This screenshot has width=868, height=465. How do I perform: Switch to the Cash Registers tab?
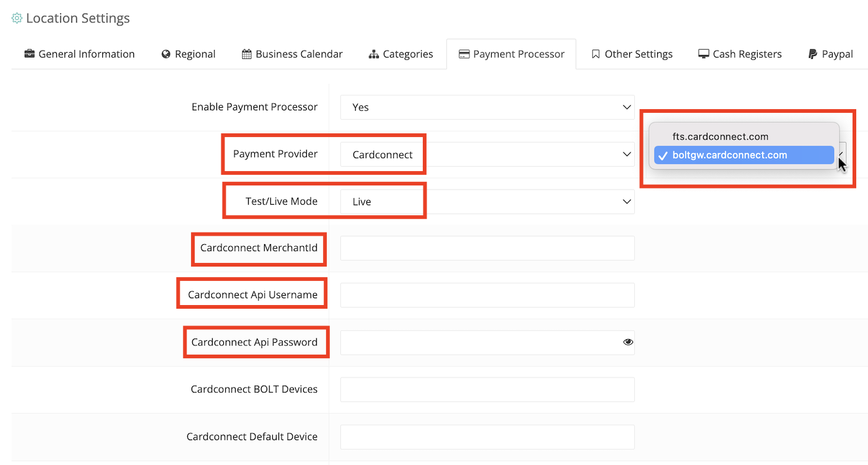point(740,54)
